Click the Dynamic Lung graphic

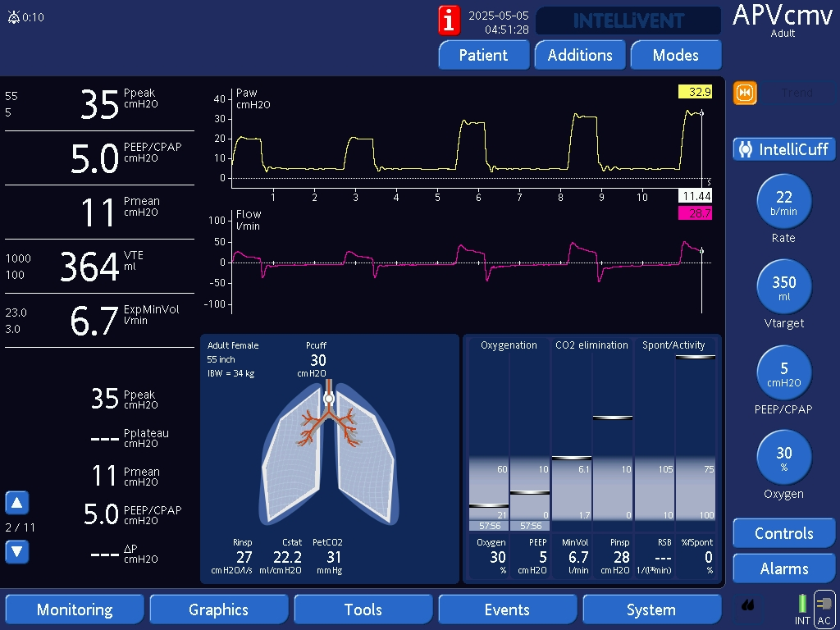coord(329,455)
